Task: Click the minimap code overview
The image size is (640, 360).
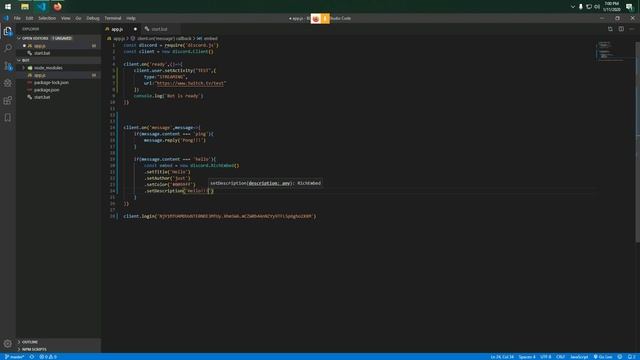Action: pyautogui.click(x=610, y=51)
